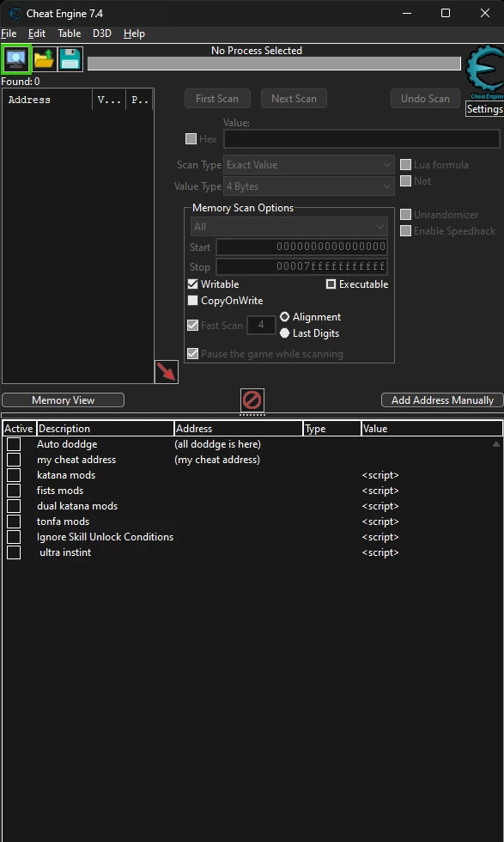Open the process list icon
This screenshot has height=842, width=504.
pos(16,59)
